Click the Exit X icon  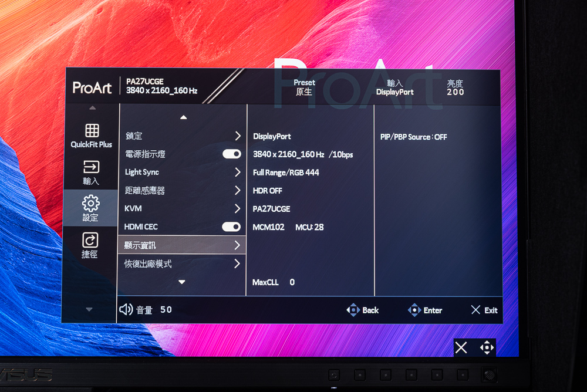(475, 310)
